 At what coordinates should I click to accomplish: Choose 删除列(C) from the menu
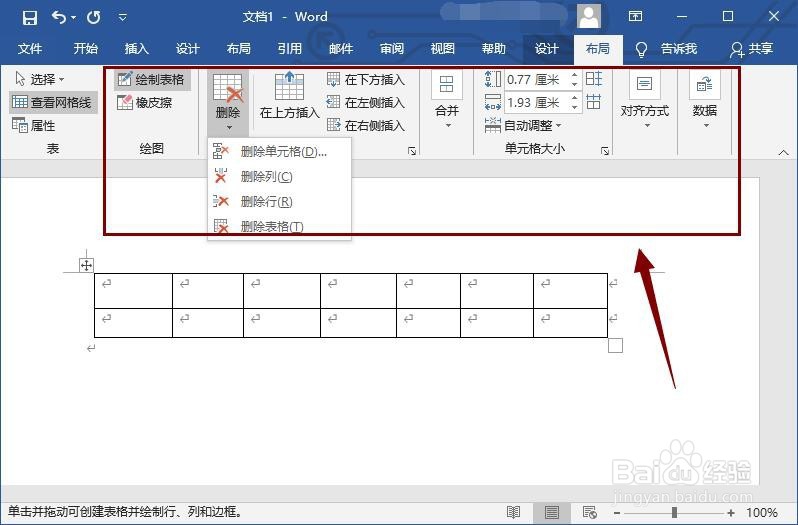(279, 177)
